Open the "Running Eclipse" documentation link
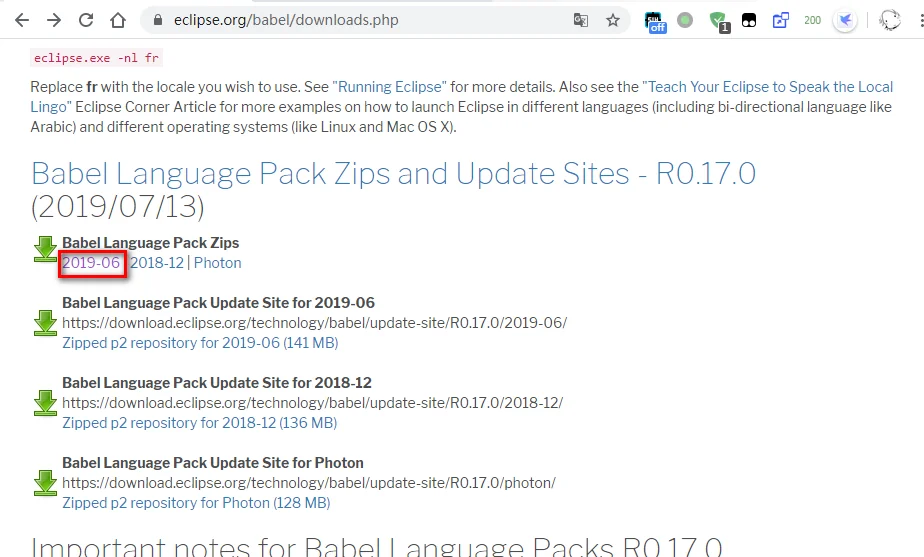The image size is (924, 557). [390, 87]
